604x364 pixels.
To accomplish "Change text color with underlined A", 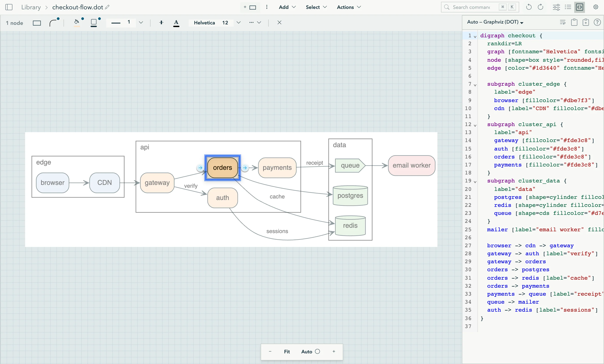I will tap(176, 23).
